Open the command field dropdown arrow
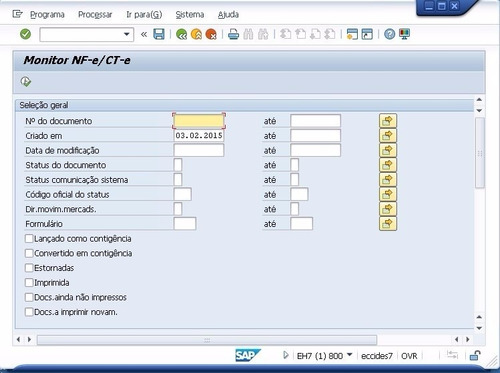 click(127, 34)
